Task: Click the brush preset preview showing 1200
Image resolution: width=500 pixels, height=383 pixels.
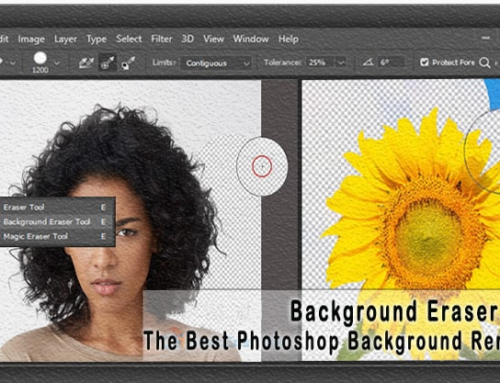Action: [40, 62]
